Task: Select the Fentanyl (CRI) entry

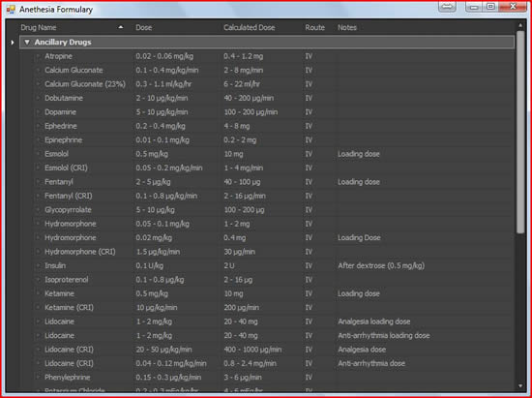Action: 69,196
